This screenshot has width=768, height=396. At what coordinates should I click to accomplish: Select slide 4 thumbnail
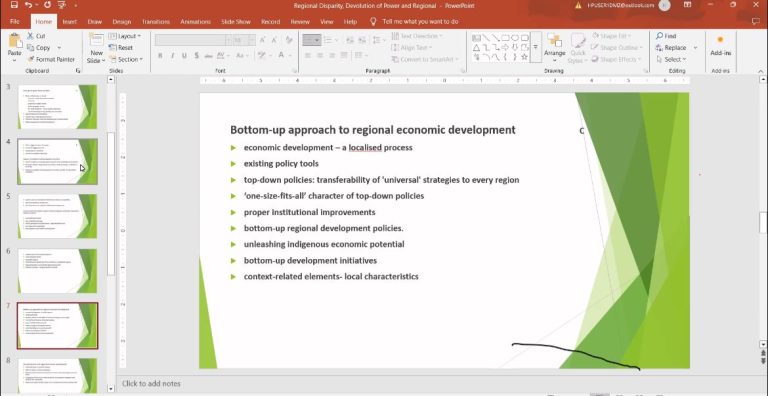[57, 162]
